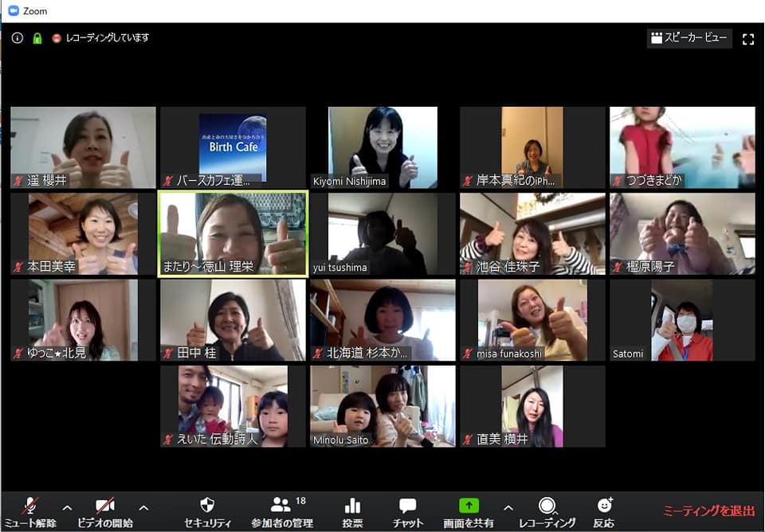The width and height of the screenshot is (765, 532).
Task: Click the red recording indicator dot
Action: pos(57,37)
